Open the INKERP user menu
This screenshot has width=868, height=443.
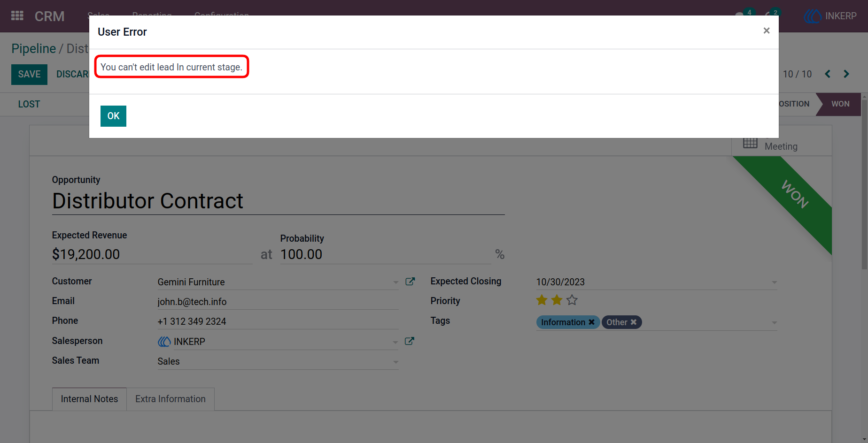point(830,16)
